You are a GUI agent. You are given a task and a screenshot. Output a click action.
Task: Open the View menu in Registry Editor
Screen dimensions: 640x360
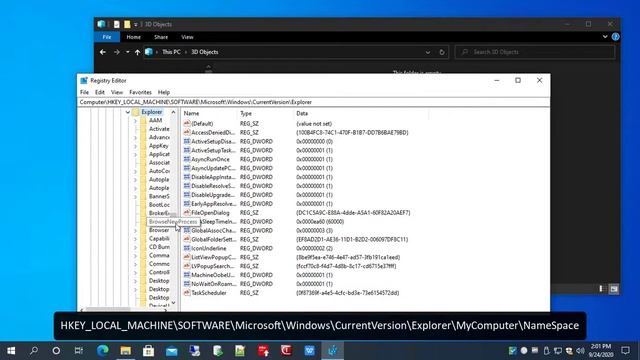point(117,92)
